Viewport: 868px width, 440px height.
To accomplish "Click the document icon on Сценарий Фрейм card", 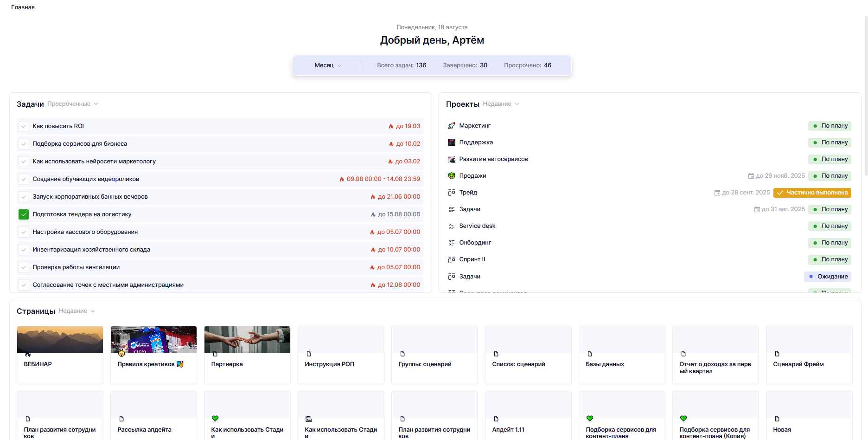I will click(x=777, y=354).
